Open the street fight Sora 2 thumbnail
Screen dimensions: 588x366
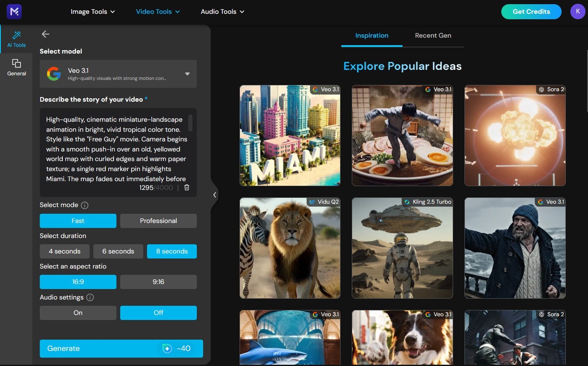515,338
